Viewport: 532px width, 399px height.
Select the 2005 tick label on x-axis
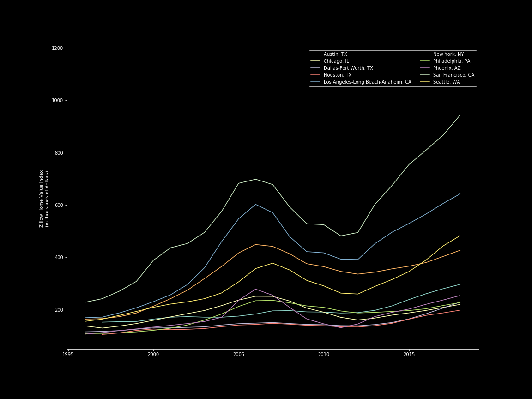[239, 355]
